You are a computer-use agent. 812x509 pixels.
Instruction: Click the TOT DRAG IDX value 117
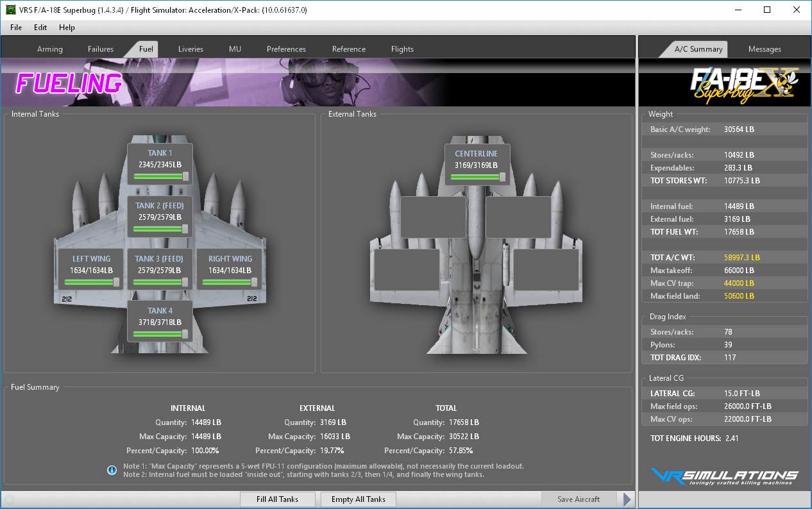730,358
